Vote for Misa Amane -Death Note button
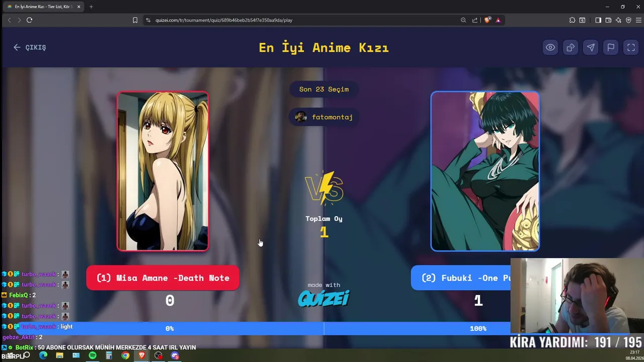Image resolution: width=644 pixels, height=362 pixels. tap(163, 278)
